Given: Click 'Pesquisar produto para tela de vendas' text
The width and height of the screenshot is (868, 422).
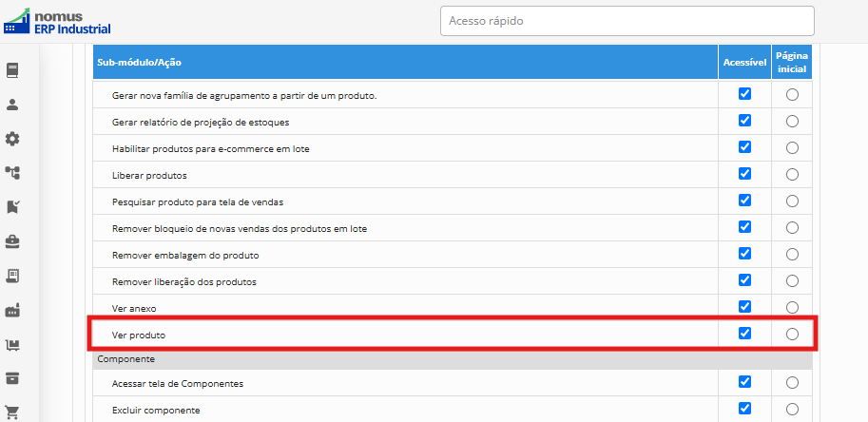Looking at the screenshot, I should 198,202.
